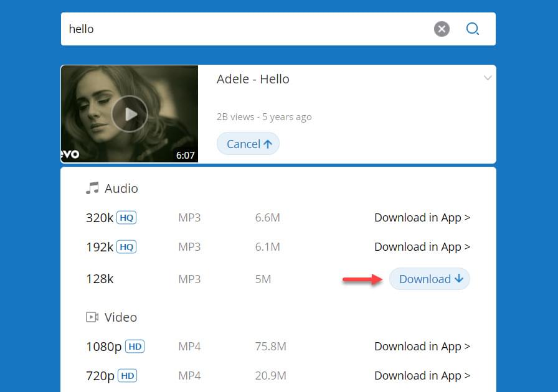
Task: Select the 1080p resolution label
Action: coord(104,347)
